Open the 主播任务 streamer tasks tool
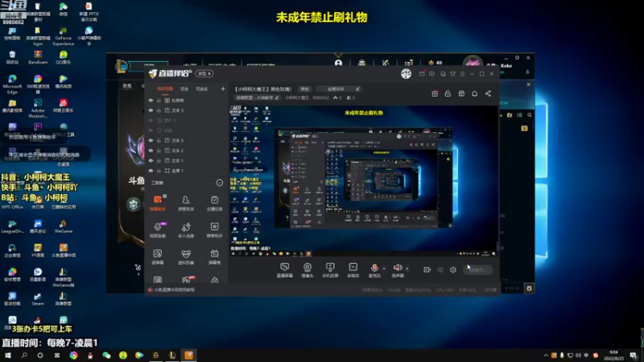644x362 pixels. (x=214, y=203)
